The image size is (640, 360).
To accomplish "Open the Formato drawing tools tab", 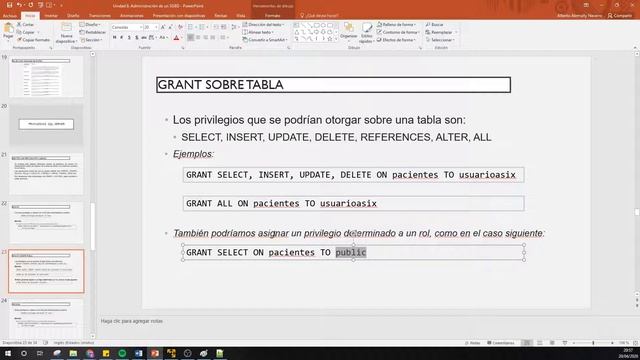I will click(272, 16).
